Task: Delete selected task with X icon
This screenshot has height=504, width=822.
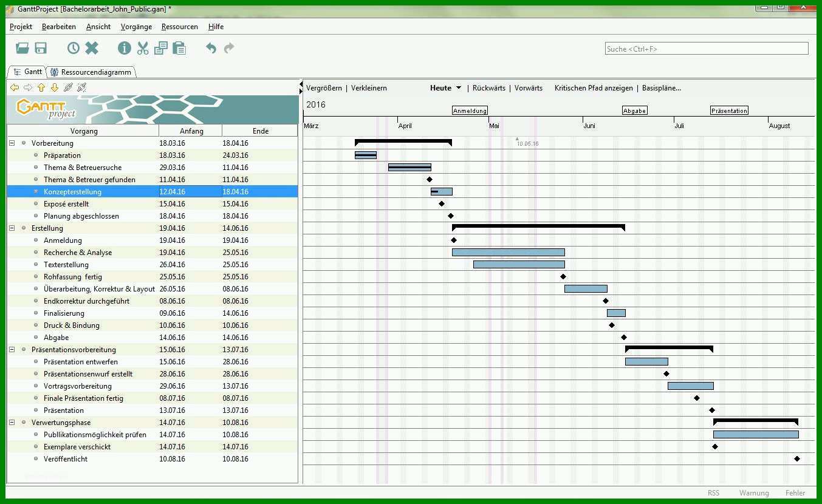Action: [x=92, y=48]
